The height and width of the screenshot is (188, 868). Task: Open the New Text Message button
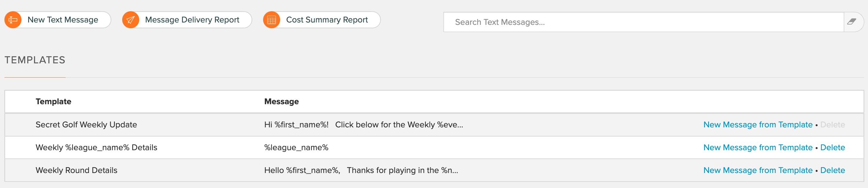tap(58, 20)
